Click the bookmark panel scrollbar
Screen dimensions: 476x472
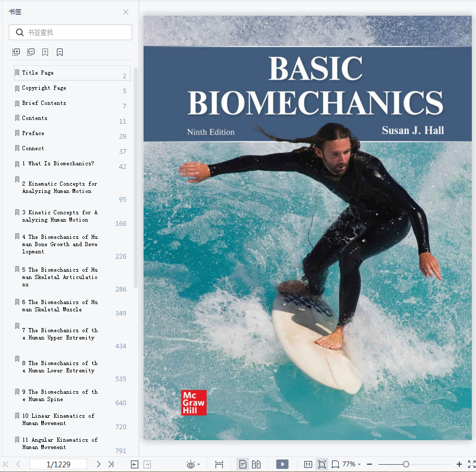pos(136,178)
